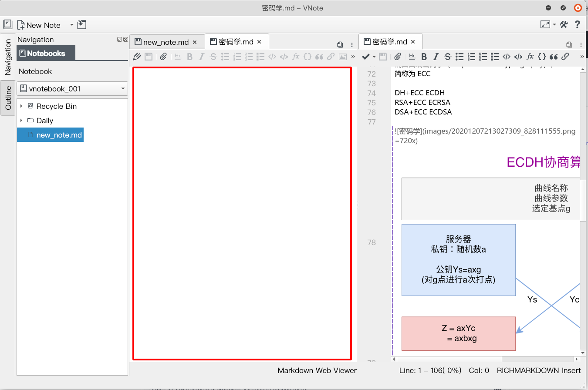This screenshot has height=390, width=588.
Task: Insert a heading via the right editor H1 icon
Action: click(x=412, y=57)
